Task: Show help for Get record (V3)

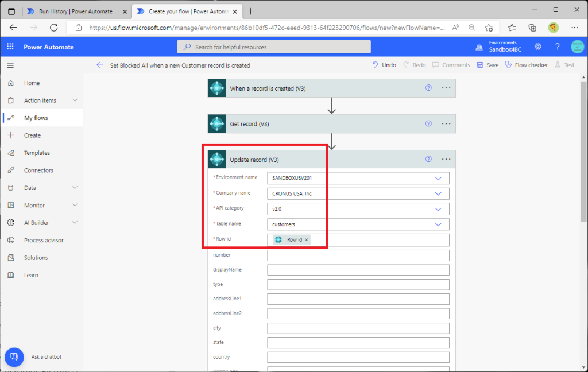Action: [x=428, y=123]
